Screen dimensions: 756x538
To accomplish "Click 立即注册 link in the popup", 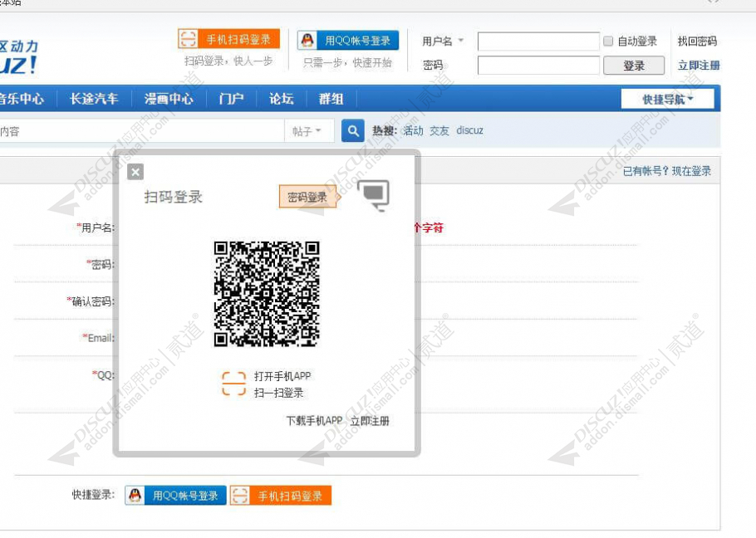I will [370, 421].
